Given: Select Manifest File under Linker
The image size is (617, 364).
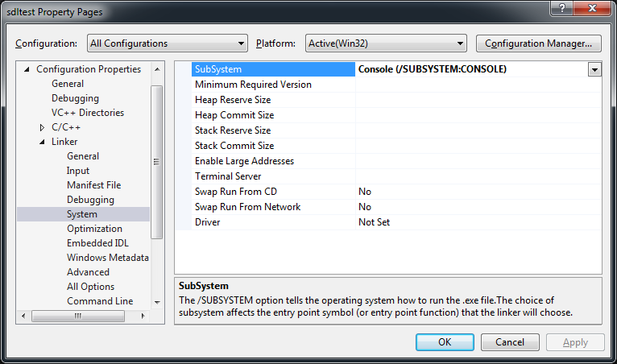Looking at the screenshot, I should [93, 185].
